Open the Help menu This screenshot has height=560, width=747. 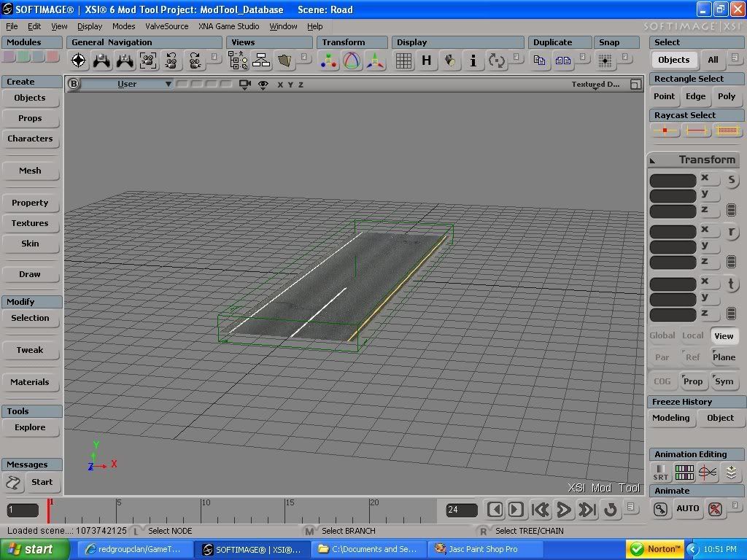pos(314,26)
